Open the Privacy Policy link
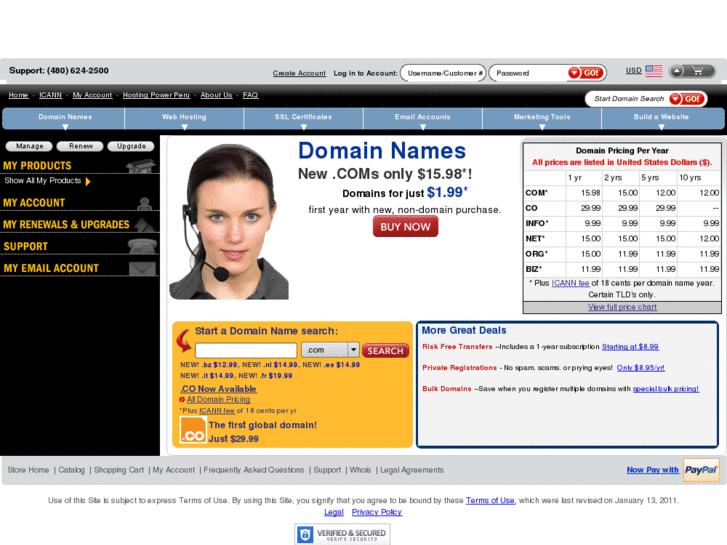The image size is (727, 545). click(x=376, y=512)
